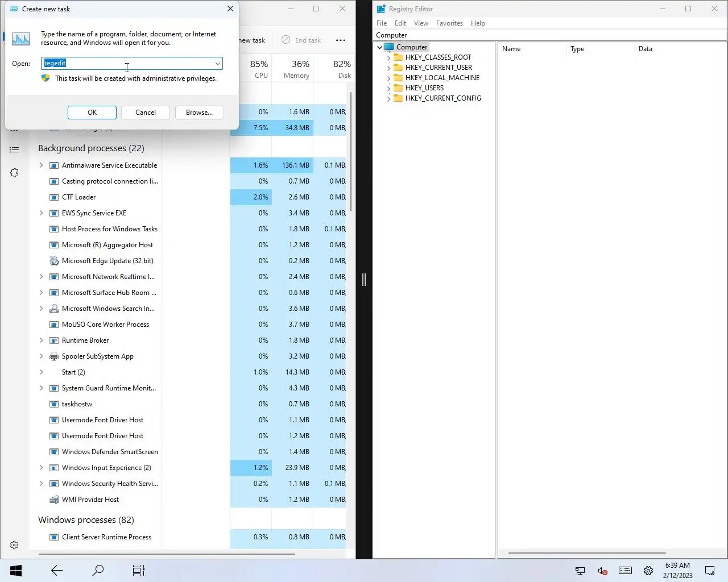Viewport: 728px width, 582px height.
Task: Click the three-dot more options button in Task Manager
Action: pyautogui.click(x=341, y=40)
